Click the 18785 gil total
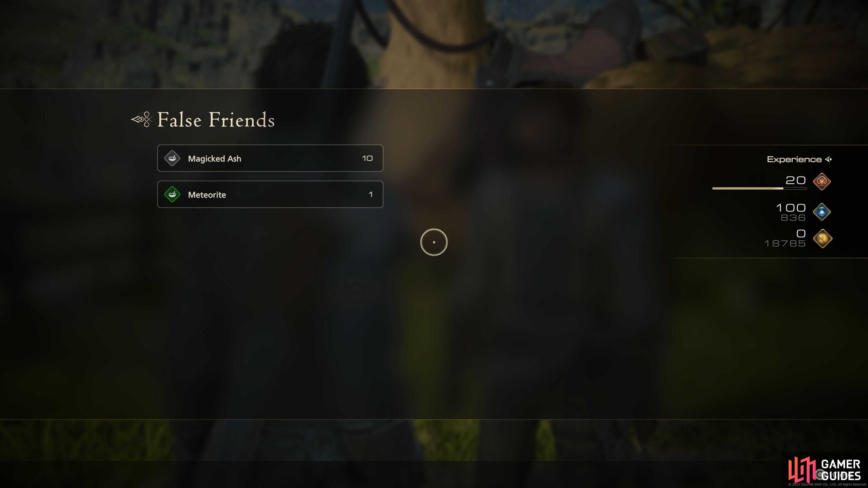This screenshot has width=868, height=488. (x=785, y=244)
